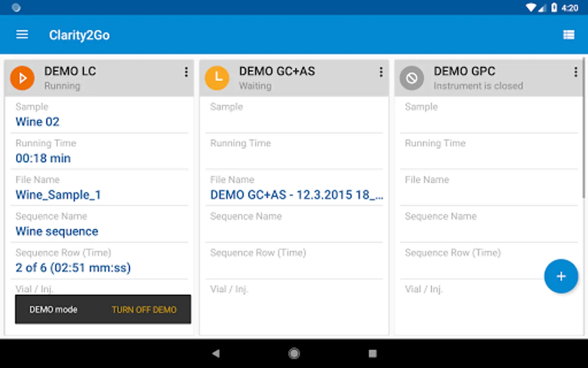Tap sequence row 2 of 6 (02:51 mm:ss)
The image size is (588, 368).
(73, 268)
